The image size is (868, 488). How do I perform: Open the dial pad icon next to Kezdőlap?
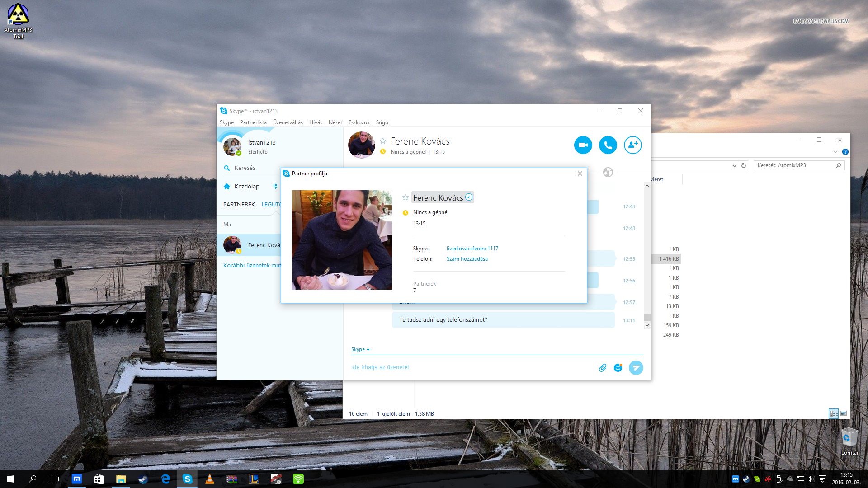click(275, 186)
